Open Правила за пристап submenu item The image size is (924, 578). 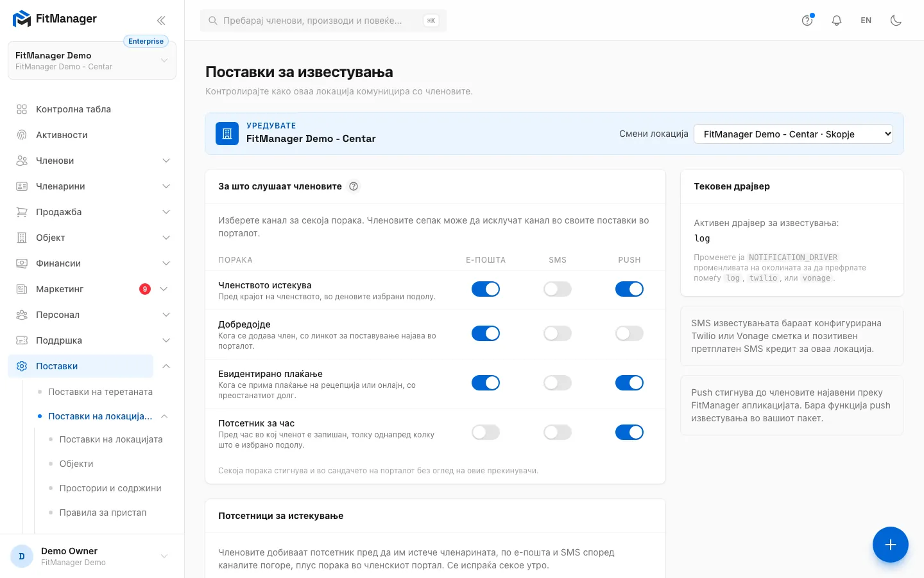click(x=103, y=512)
